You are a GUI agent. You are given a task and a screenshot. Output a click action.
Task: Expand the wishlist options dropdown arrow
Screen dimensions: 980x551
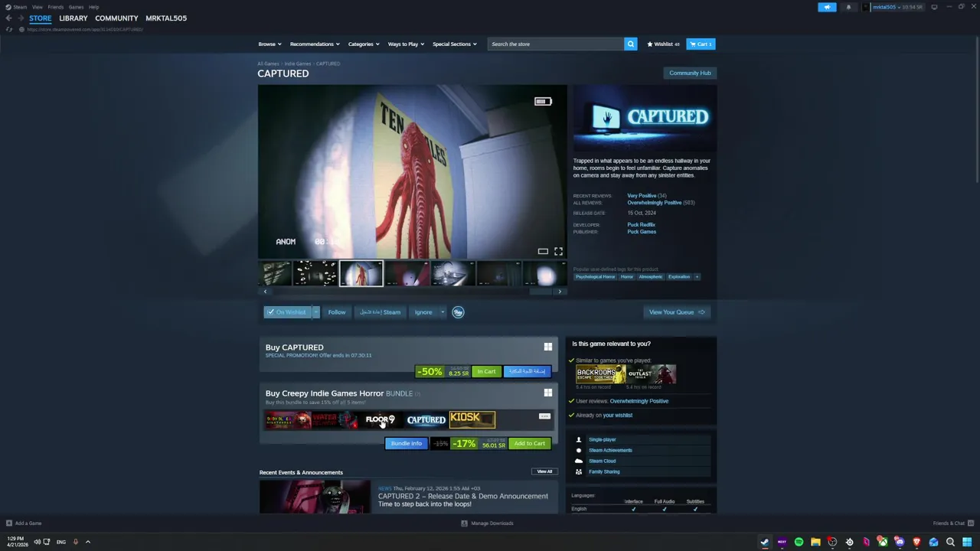(x=315, y=312)
